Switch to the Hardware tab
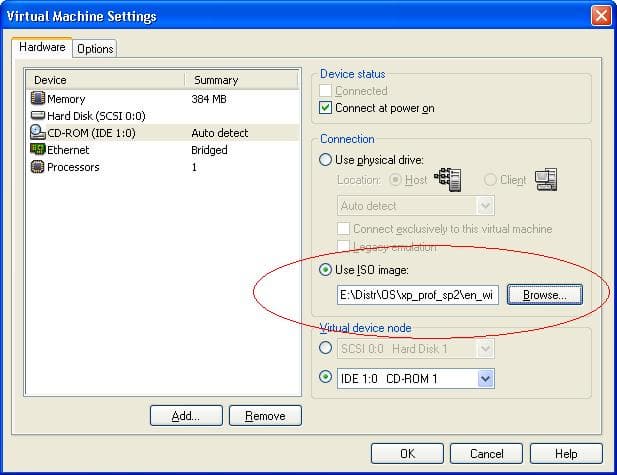This screenshot has width=617, height=475. (x=42, y=47)
